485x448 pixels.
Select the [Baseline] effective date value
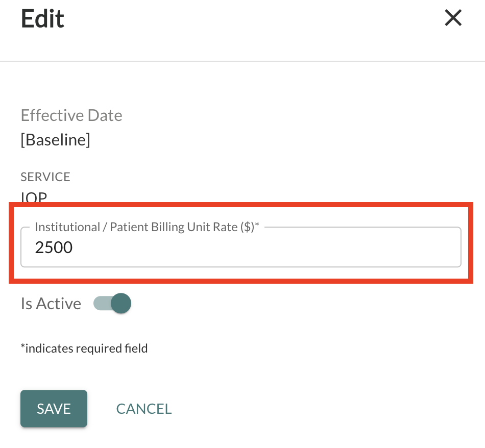[x=55, y=140]
